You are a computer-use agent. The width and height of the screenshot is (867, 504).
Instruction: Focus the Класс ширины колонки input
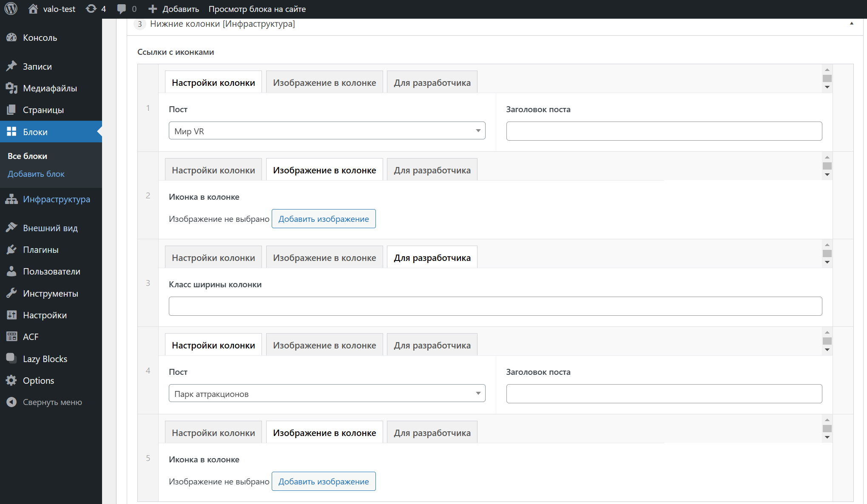coord(495,306)
